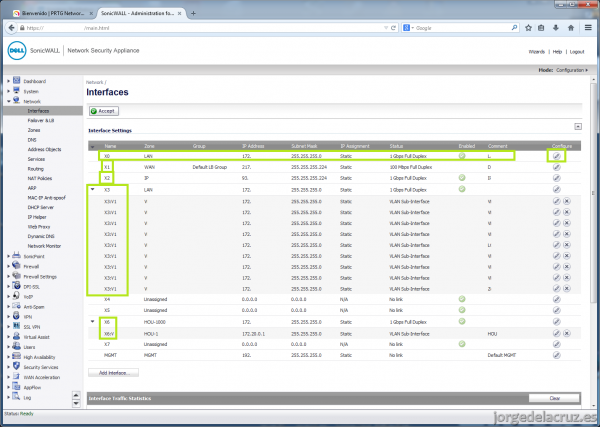Open the Help link
600x427 pixels.
pyautogui.click(x=557, y=52)
